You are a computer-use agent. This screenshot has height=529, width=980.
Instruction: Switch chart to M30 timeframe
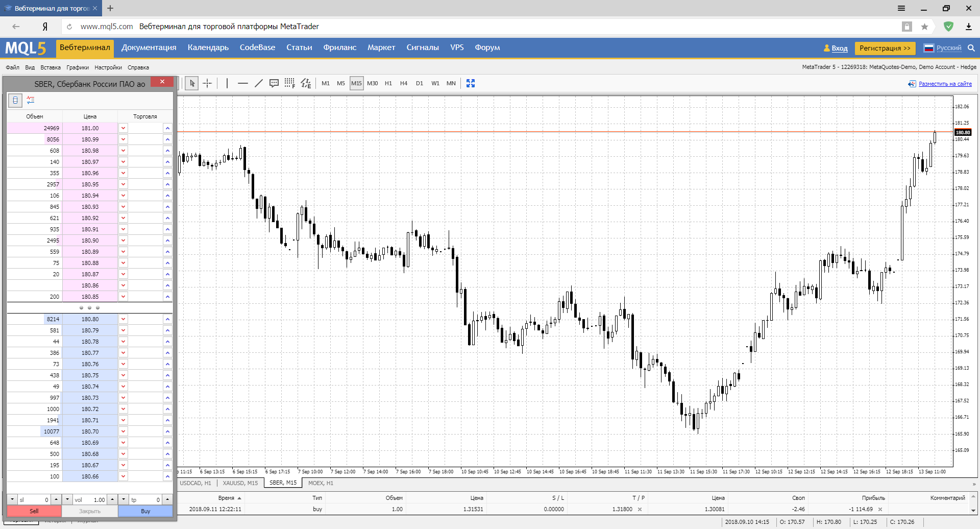(x=373, y=83)
